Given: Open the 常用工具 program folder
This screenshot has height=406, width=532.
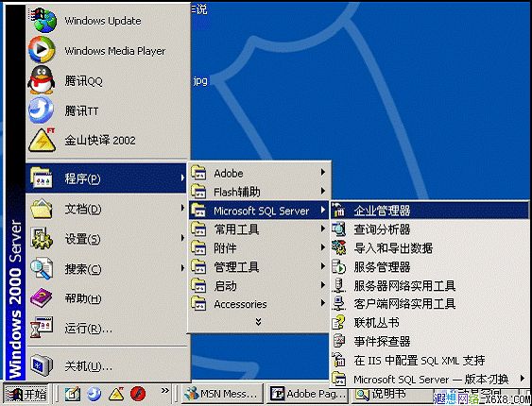Looking at the screenshot, I should pyautogui.click(x=259, y=229).
